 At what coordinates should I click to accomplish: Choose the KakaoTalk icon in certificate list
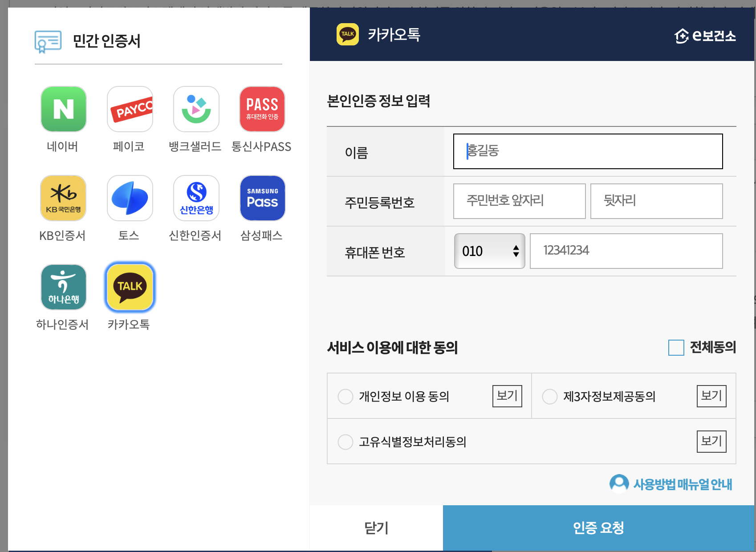(x=130, y=287)
